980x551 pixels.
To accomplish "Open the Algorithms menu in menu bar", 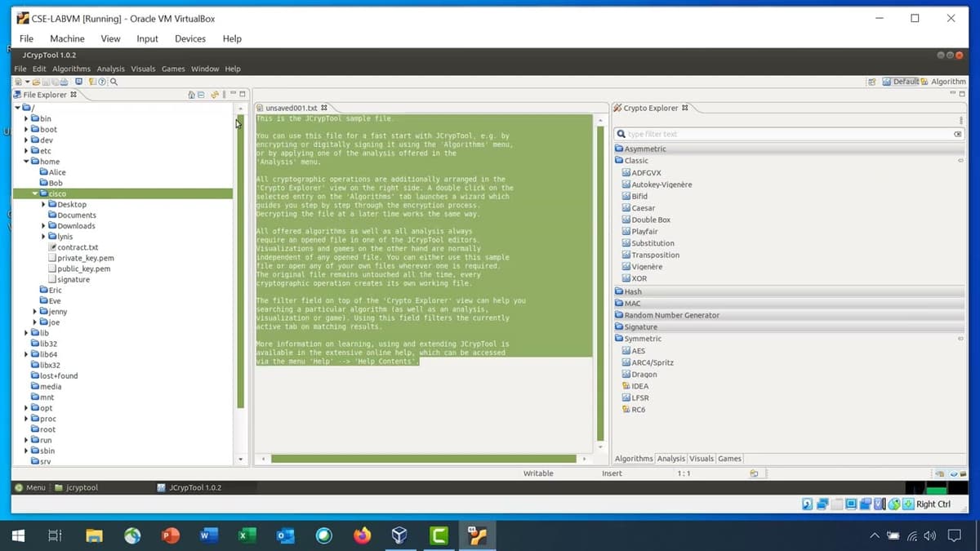I will [72, 69].
